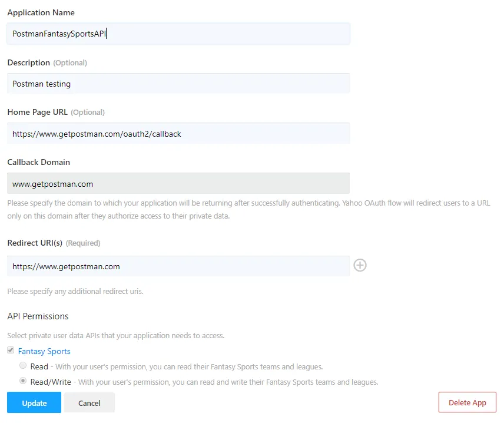This screenshot has height=423, width=504.
Task: Click the API Permissions heading
Action: click(x=38, y=316)
